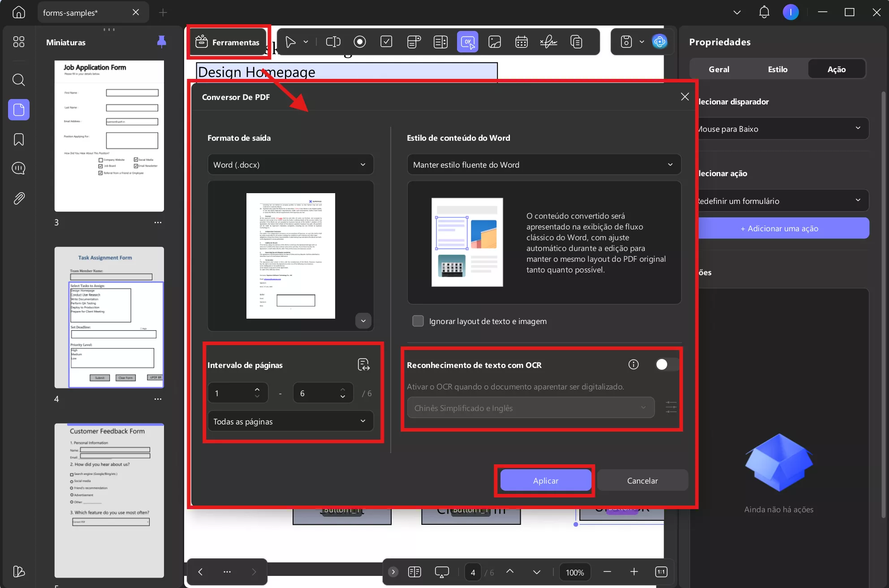The width and height of the screenshot is (889, 588).
Task: Check Ignorar layout de texto e imagem
Action: coord(418,321)
